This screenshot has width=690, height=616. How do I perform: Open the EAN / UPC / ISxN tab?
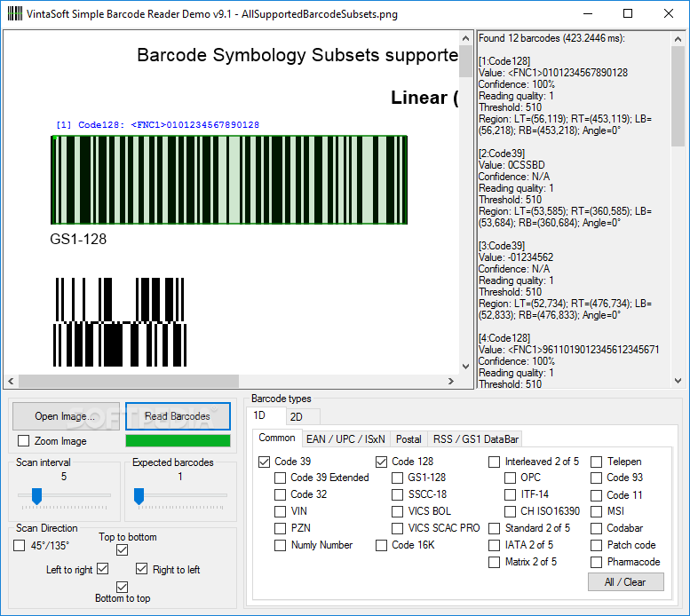point(345,438)
